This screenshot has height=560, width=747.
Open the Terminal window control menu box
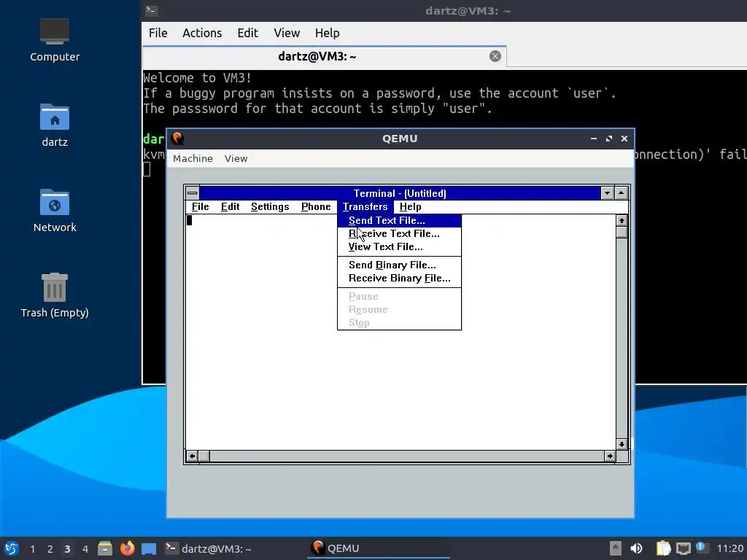193,192
